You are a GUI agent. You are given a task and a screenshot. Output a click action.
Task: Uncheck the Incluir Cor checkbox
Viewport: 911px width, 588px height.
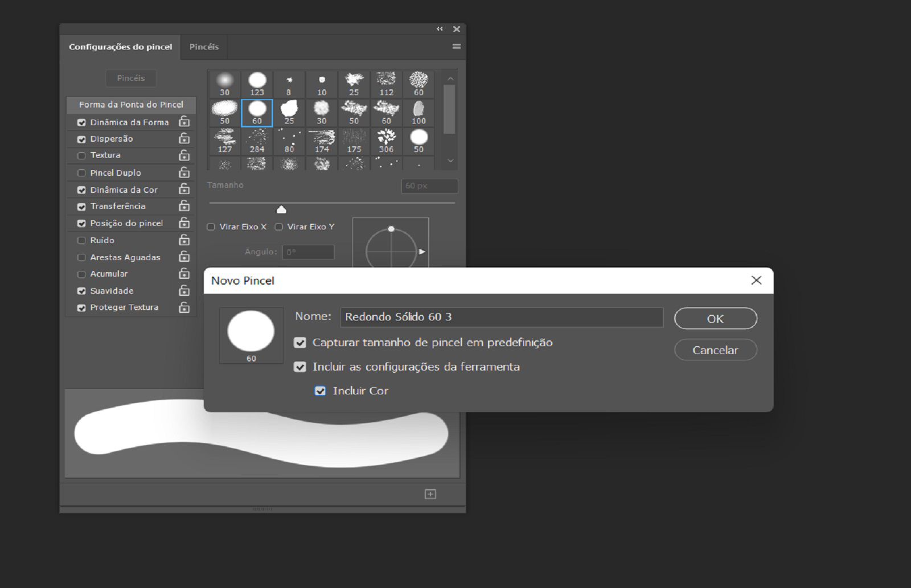click(x=321, y=391)
